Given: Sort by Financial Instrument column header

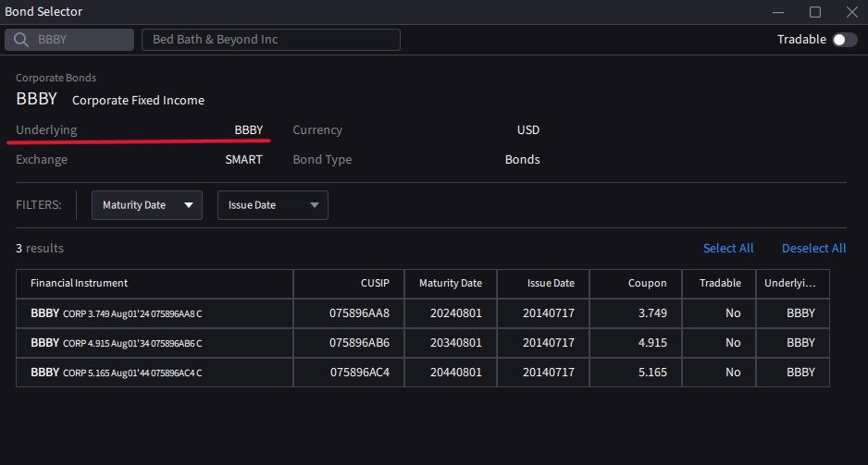Looking at the screenshot, I should point(155,284).
